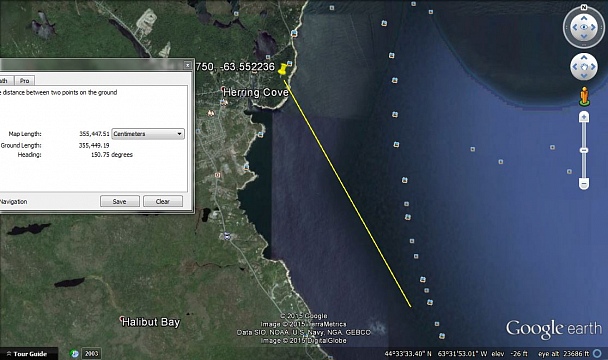Select the orange Pegman Street View icon

584,96
